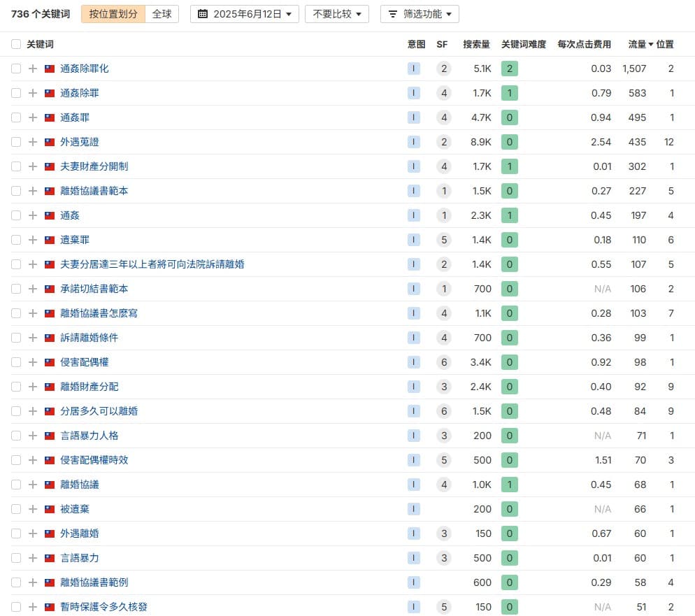
Task: Click the plus icon beside 暫時保護令多久核發
Action: coord(32,607)
